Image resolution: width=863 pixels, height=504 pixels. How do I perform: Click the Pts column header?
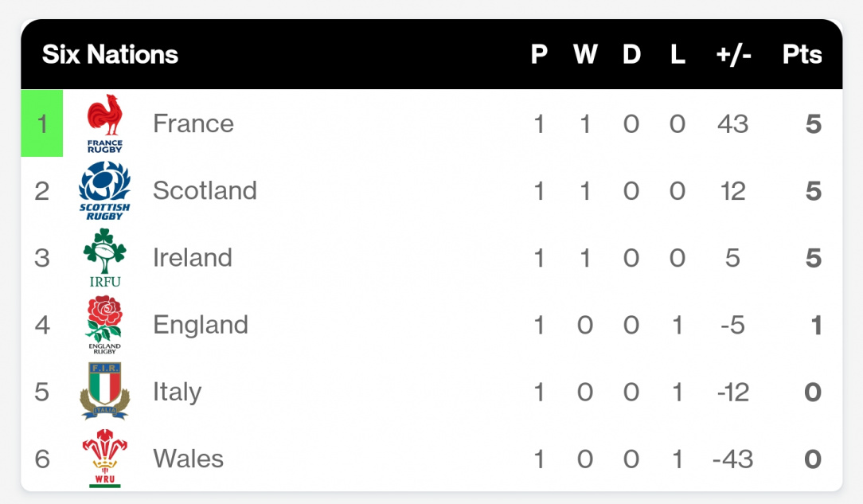click(802, 54)
